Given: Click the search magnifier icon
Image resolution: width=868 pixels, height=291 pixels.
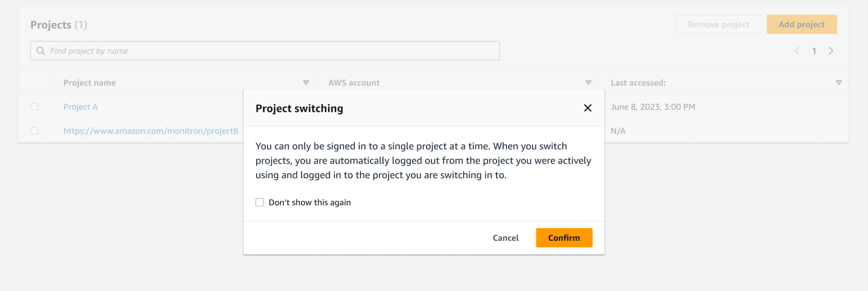Looking at the screenshot, I should (x=40, y=50).
